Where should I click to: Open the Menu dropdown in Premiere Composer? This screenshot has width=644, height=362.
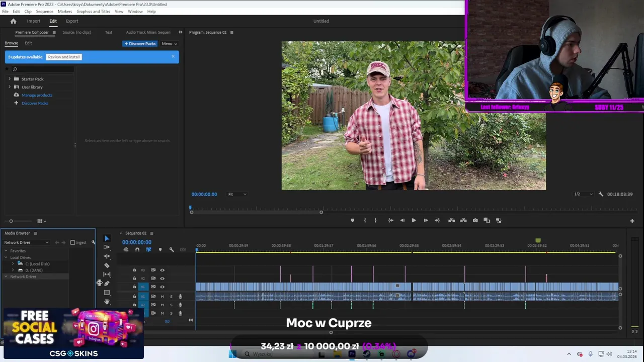tap(169, 44)
